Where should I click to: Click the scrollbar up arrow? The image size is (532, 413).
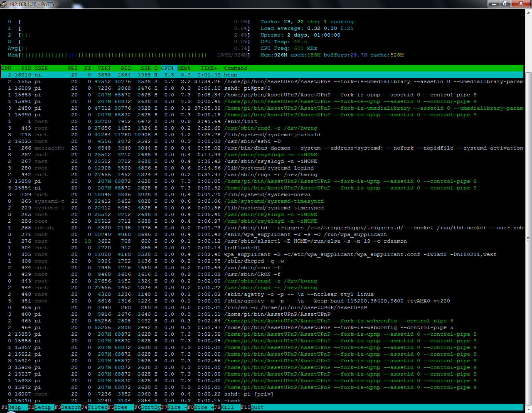tap(528, 13)
